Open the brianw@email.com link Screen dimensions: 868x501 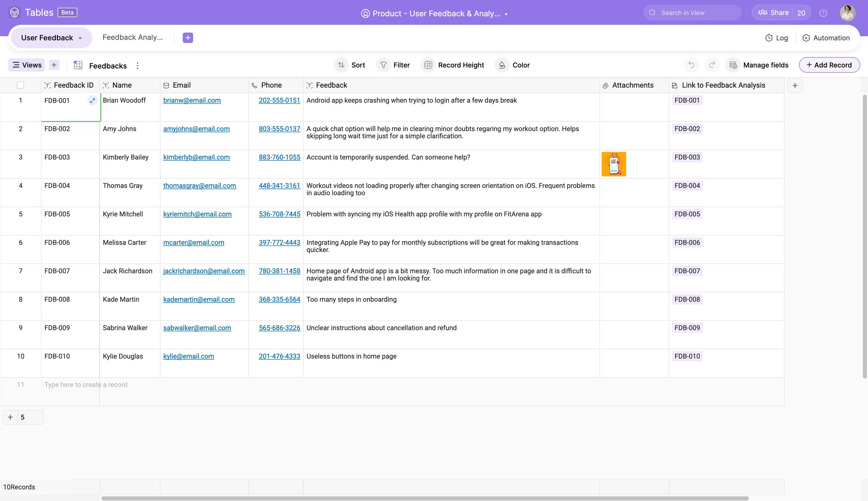point(192,101)
